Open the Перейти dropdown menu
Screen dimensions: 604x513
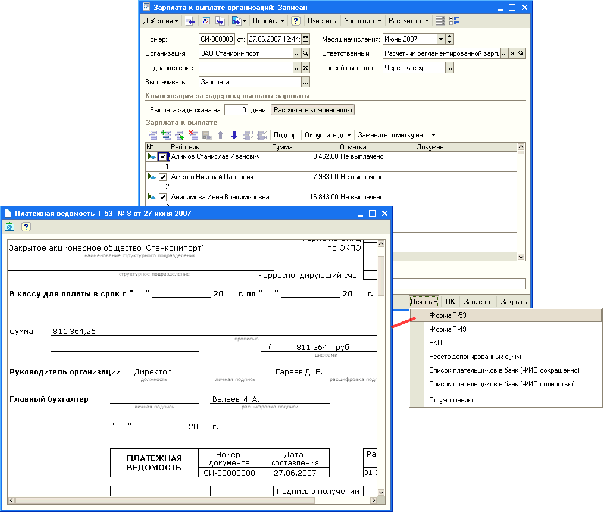point(268,21)
